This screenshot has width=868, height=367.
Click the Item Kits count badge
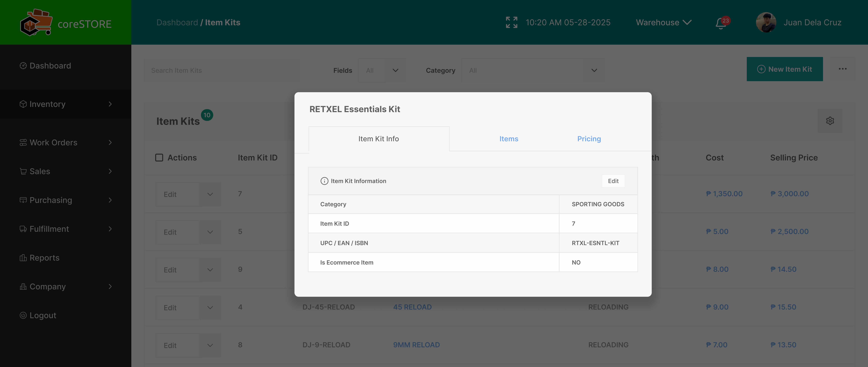coord(207,115)
